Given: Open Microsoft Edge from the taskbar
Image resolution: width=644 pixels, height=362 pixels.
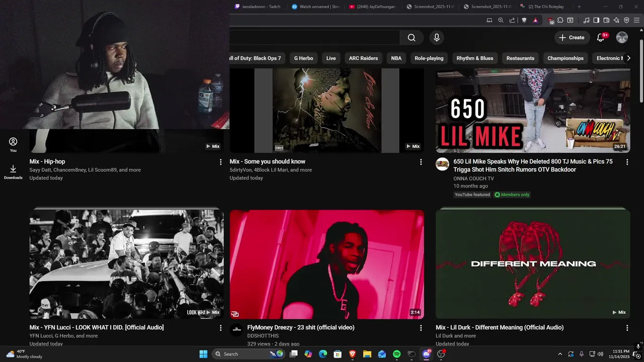Looking at the screenshot, I should coord(323,354).
